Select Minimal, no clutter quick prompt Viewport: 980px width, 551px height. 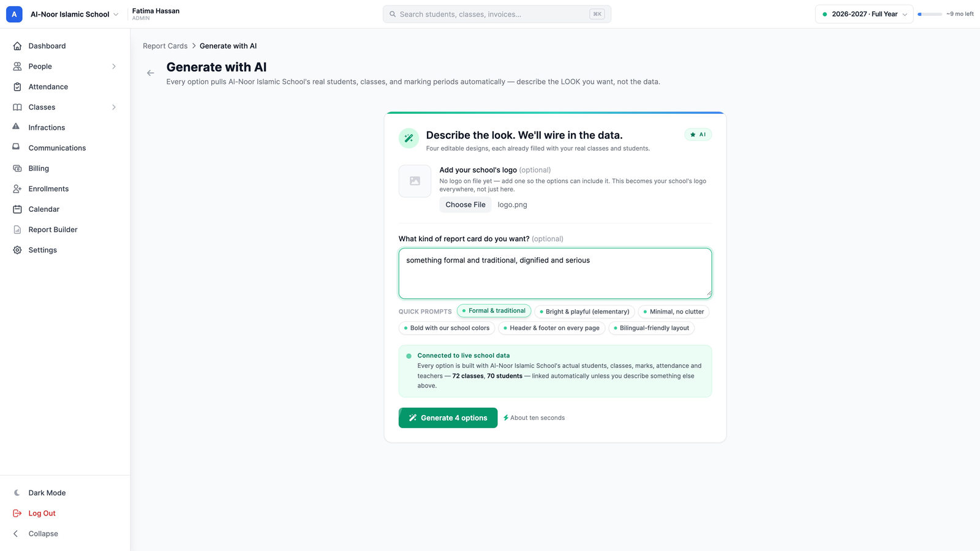coord(674,312)
